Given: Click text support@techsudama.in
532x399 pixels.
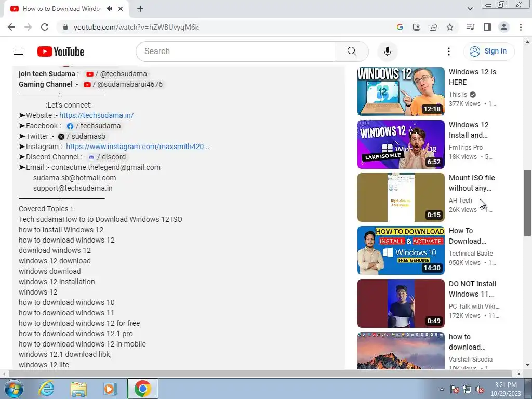Looking at the screenshot, I should coord(73,188).
